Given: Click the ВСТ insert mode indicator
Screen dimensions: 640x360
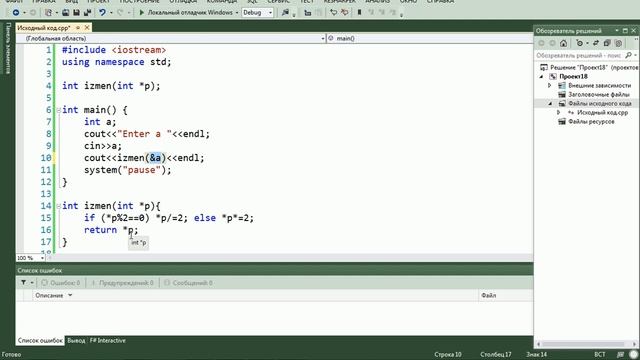Looking at the screenshot, I should (600, 354).
